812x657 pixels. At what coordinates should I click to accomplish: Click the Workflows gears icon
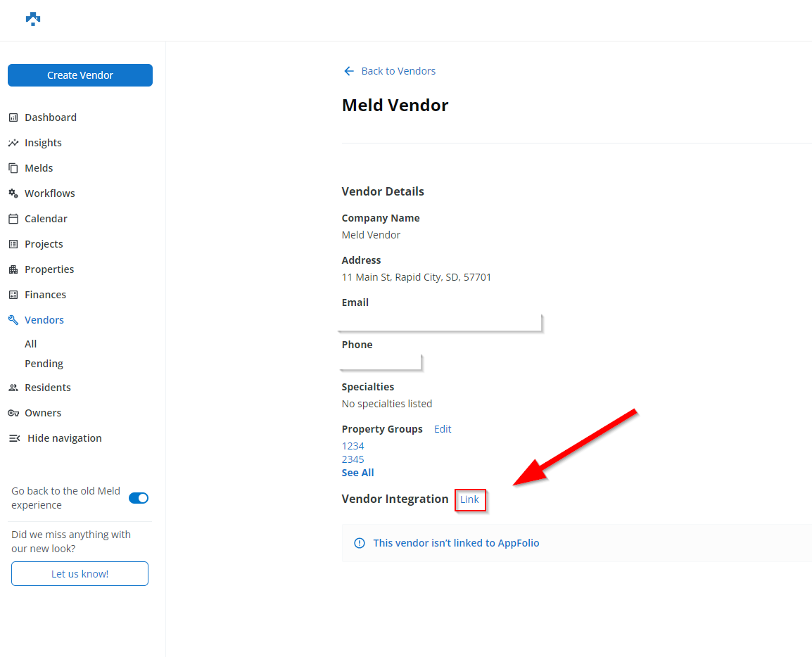click(13, 193)
